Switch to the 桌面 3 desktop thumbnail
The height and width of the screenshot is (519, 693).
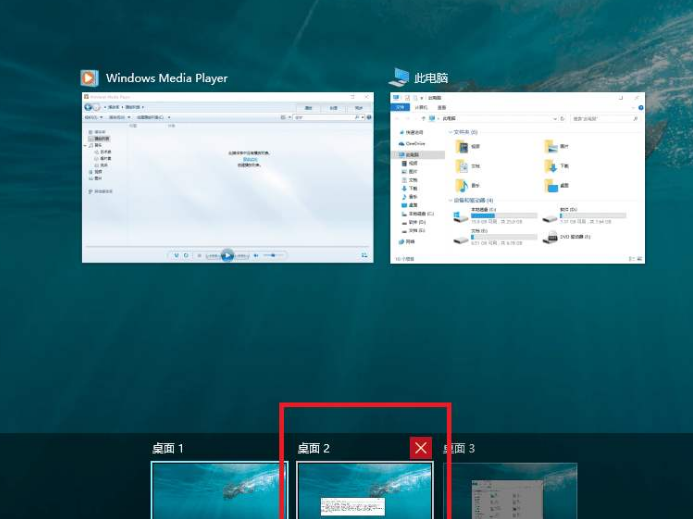[510, 490]
